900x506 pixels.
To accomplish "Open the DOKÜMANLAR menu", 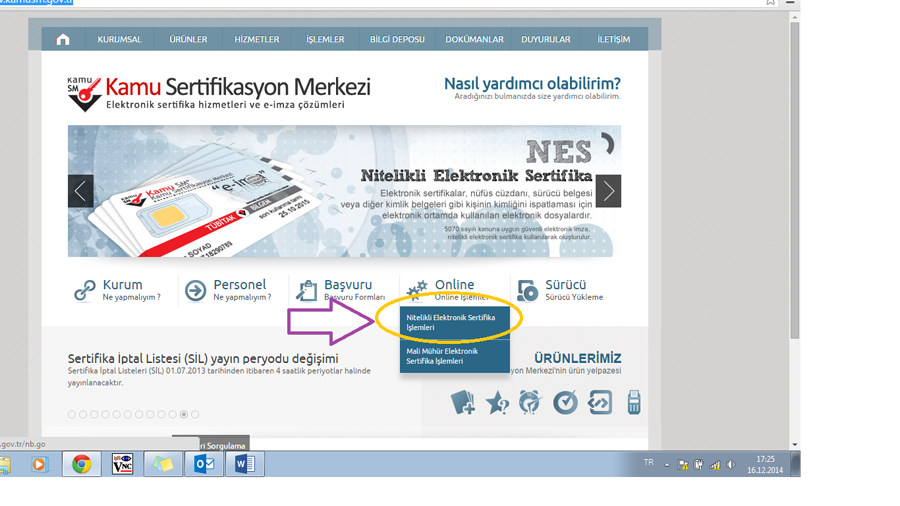I will (x=474, y=39).
